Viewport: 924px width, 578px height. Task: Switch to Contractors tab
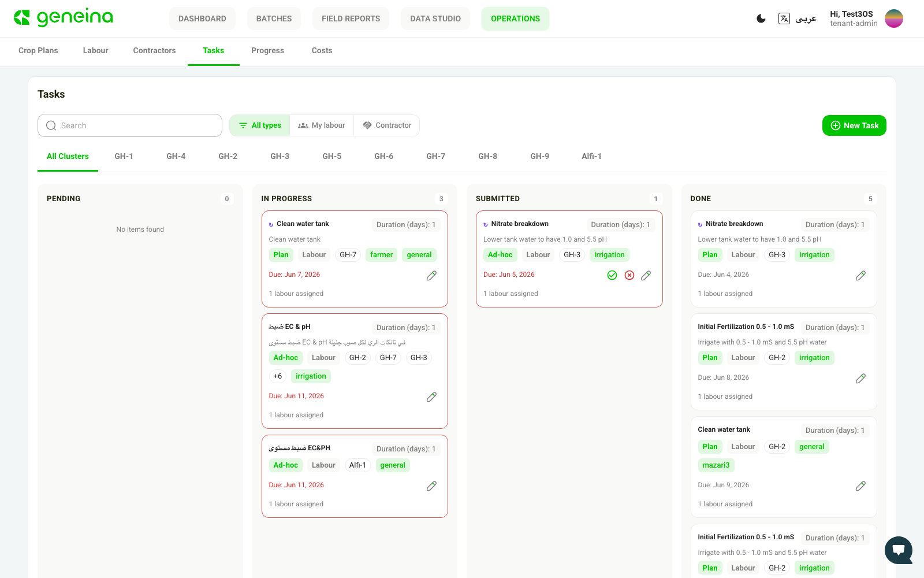point(154,51)
